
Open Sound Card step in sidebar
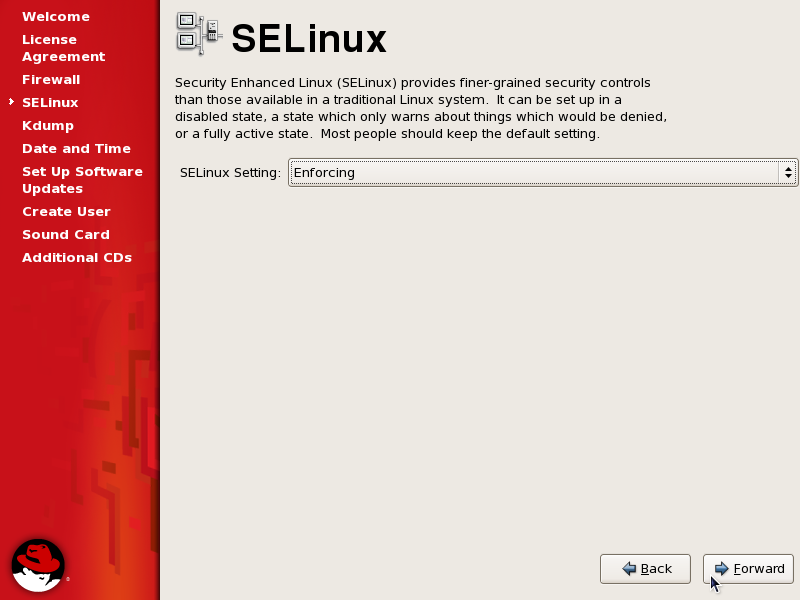pos(66,235)
